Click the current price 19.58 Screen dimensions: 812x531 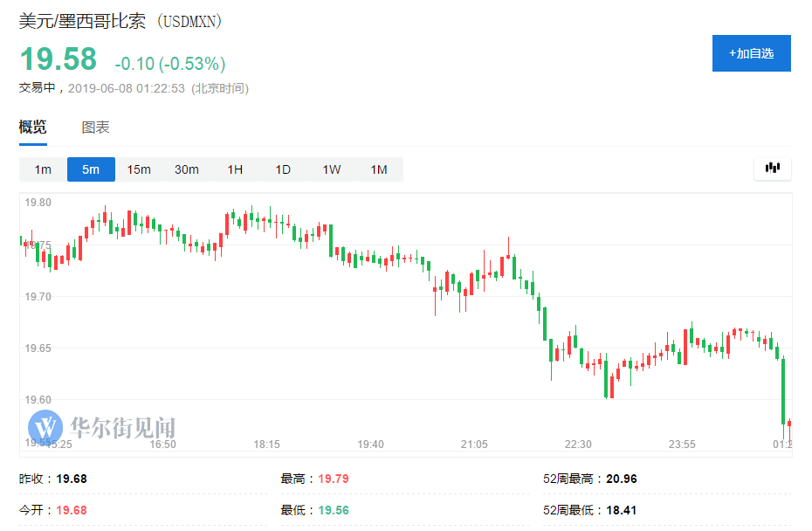pos(58,60)
